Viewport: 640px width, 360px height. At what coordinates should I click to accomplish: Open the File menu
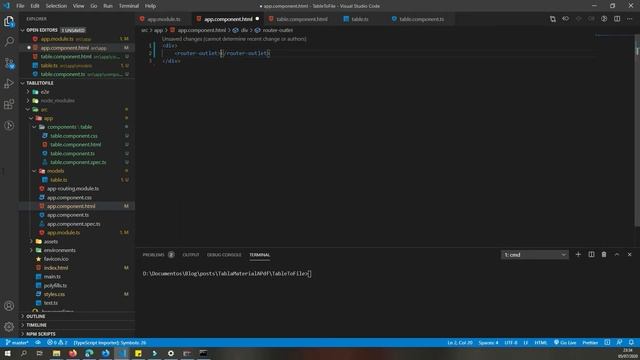point(20,6)
